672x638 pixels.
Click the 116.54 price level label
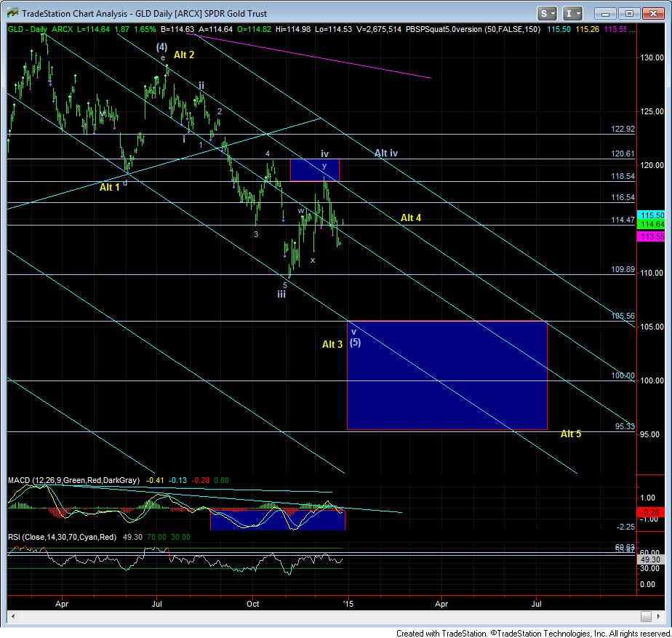tap(623, 198)
